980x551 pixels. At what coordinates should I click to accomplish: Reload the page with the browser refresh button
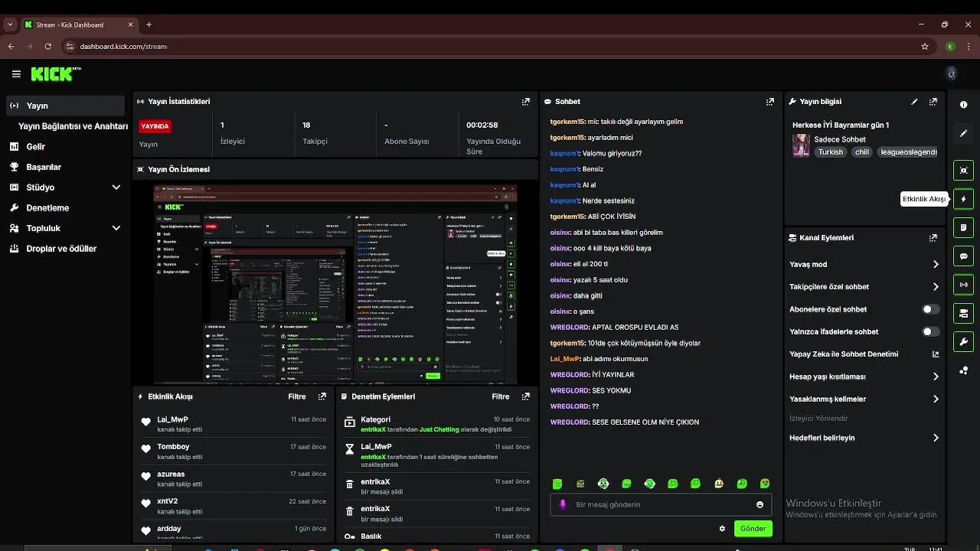[x=47, y=46]
